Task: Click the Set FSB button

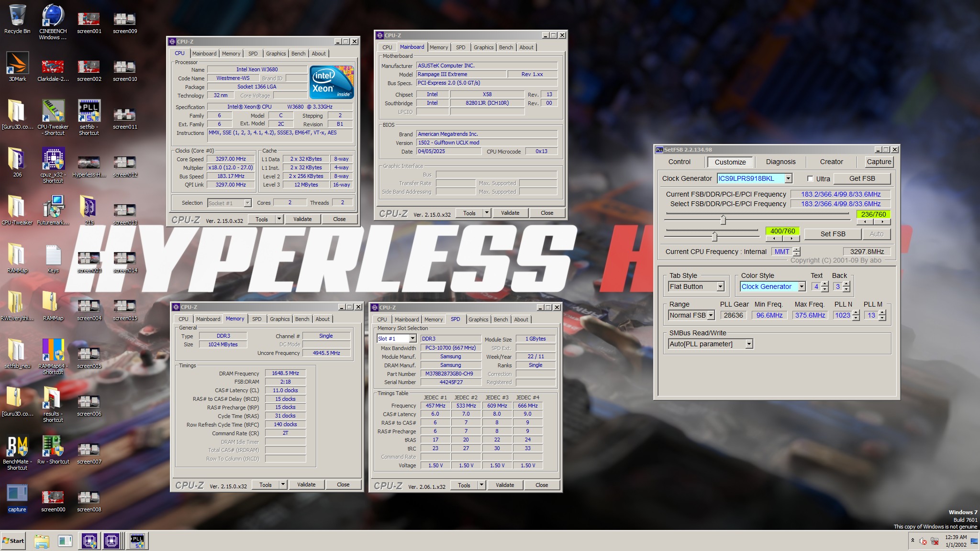Action: 833,234
